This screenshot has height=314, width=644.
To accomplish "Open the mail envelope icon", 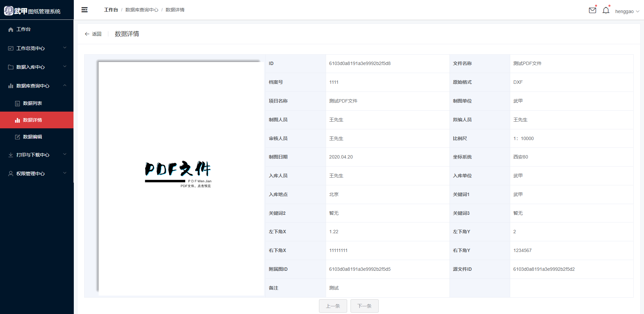I will [x=592, y=10].
